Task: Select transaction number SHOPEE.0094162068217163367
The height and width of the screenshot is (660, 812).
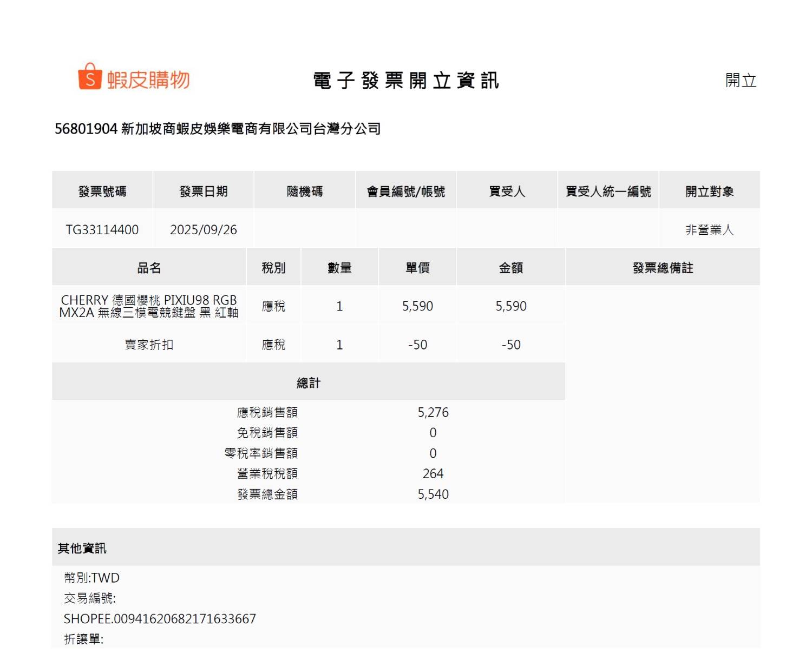Action: click(160, 619)
